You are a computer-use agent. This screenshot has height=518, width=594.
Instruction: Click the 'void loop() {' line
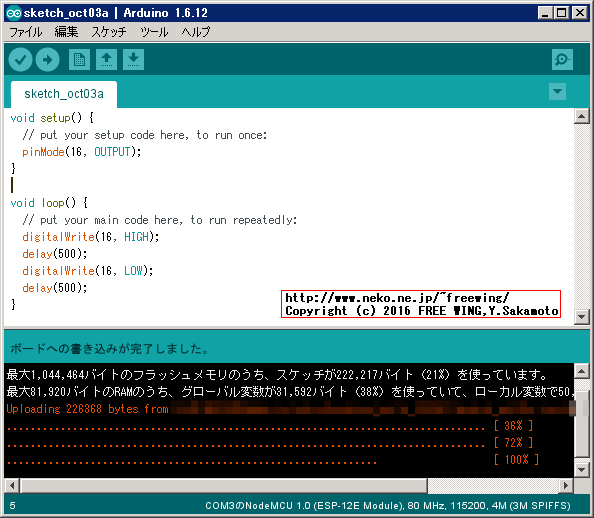coord(49,203)
